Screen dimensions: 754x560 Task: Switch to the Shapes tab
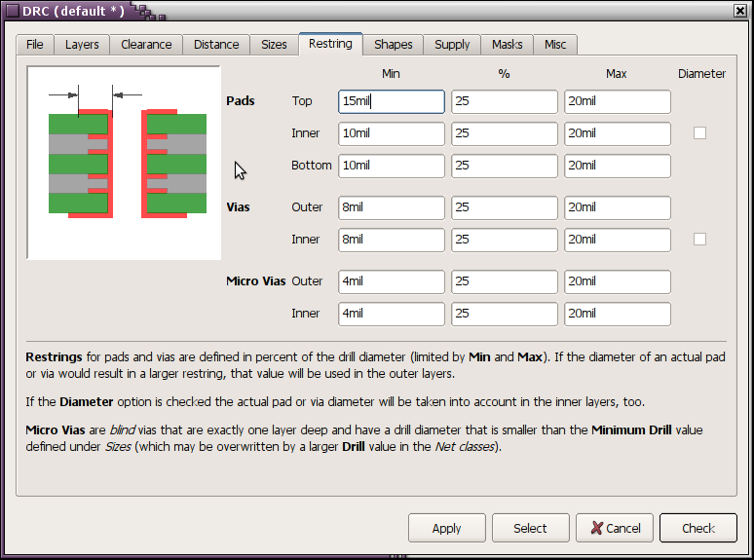tap(394, 45)
